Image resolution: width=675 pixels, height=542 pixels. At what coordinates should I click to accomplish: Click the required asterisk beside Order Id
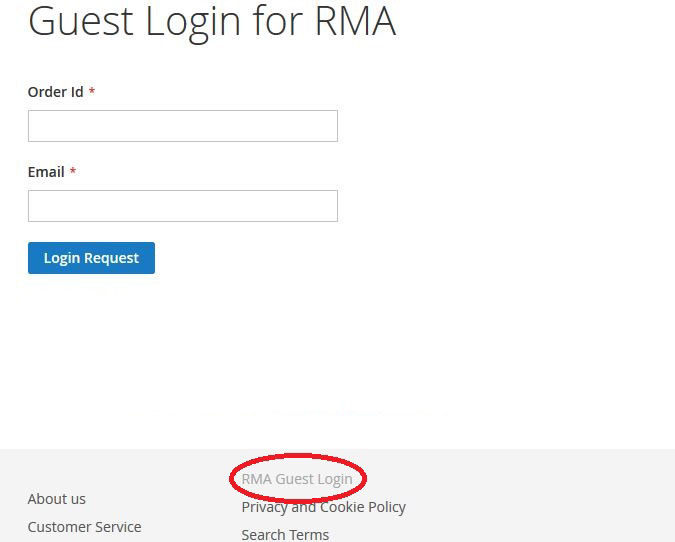tap(92, 91)
